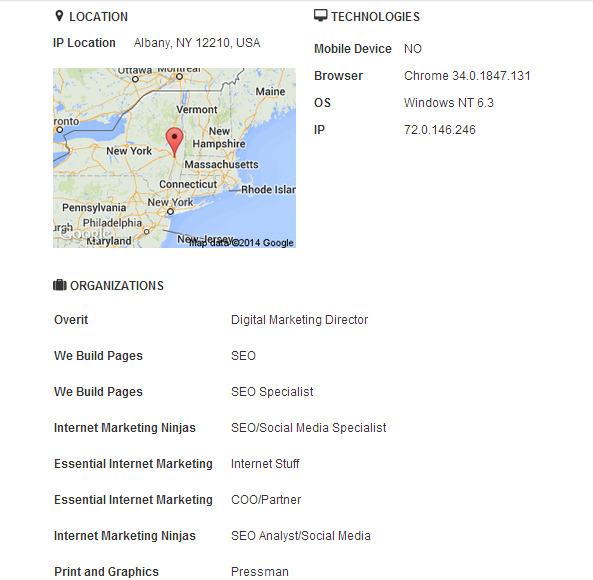Screen dimensions: 593x580
Task: Click the Print and Graphics organization
Action: 106,572
